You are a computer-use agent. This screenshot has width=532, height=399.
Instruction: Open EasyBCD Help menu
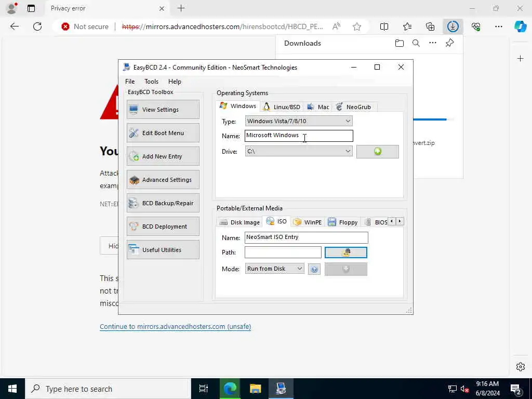tap(175, 82)
